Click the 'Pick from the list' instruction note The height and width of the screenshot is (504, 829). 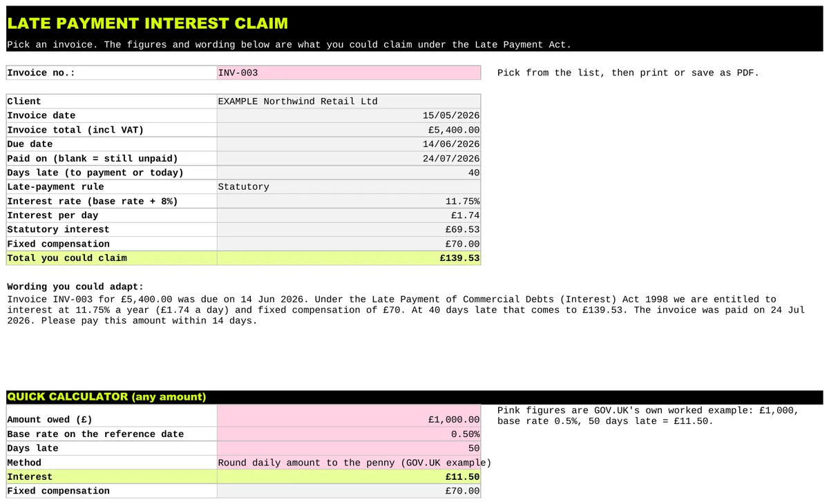628,72
